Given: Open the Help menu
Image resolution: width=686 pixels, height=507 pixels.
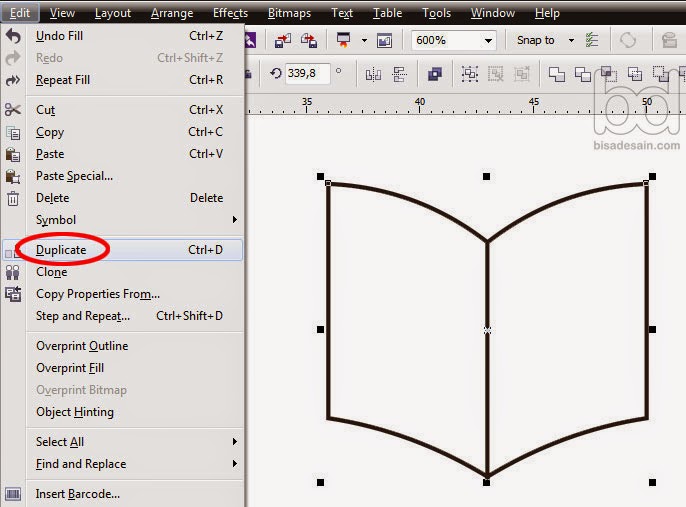Looking at the screenshot, I should pyautogui.click(x=547, y=13).
